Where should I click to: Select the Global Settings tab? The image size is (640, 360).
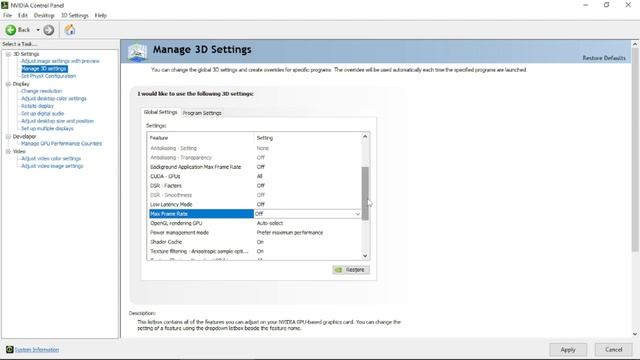(x=160, y=112)
